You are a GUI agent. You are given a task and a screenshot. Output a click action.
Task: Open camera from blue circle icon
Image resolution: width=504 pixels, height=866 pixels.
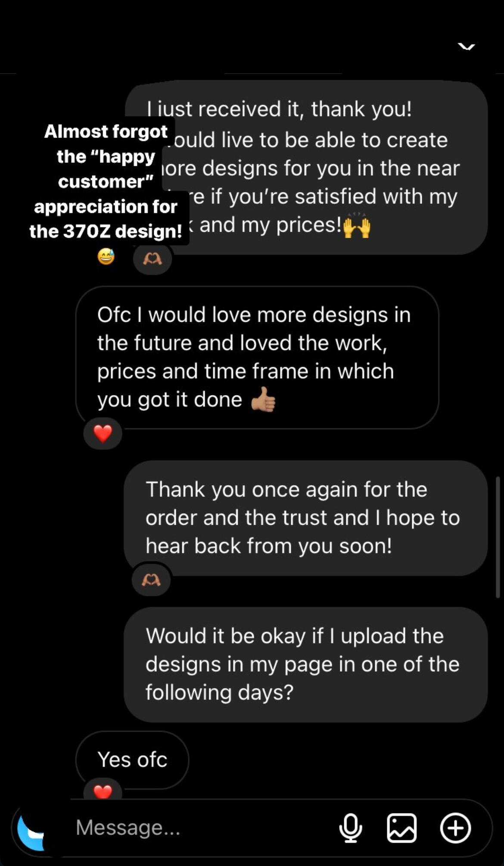31,828
